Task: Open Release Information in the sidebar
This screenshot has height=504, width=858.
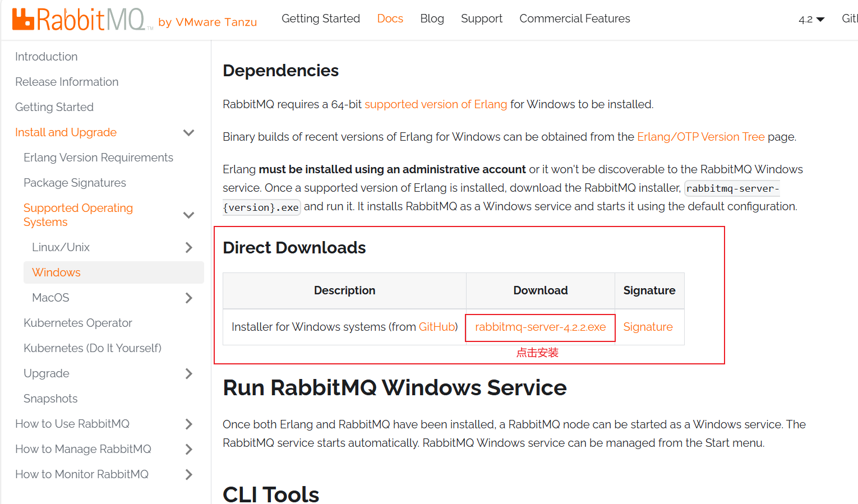Action: click(67, 82)
